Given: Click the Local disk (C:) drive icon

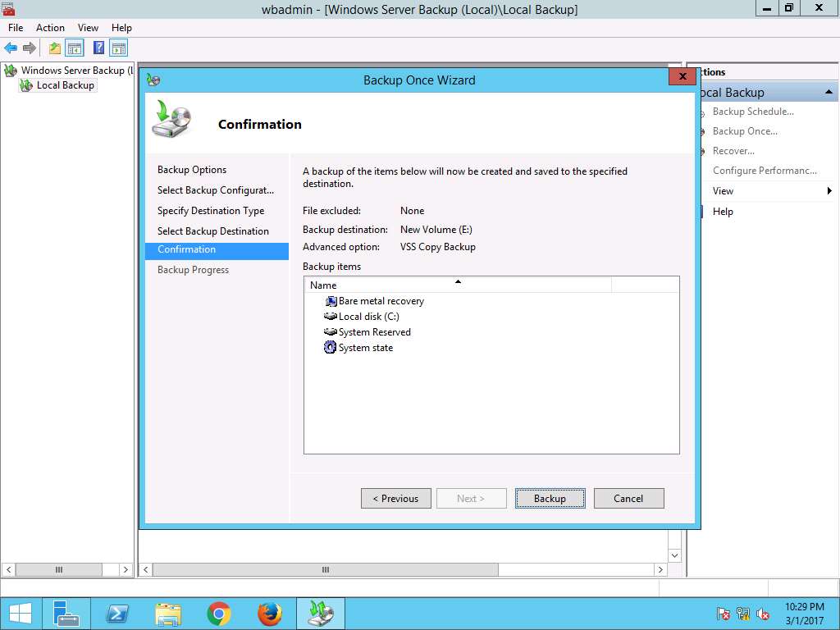Looking at the screenshot, I should [331, 317].
